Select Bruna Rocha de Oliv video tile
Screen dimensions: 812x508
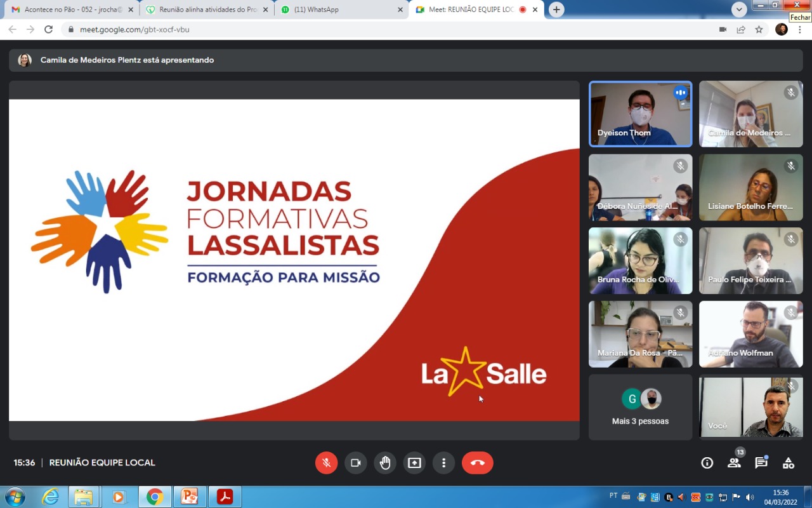click(641, 261)
